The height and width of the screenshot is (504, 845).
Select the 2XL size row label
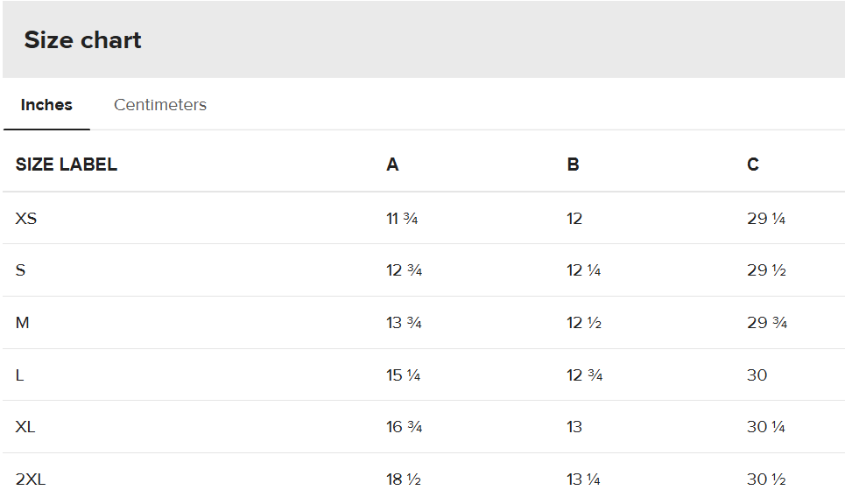click(x=30, y=479)
